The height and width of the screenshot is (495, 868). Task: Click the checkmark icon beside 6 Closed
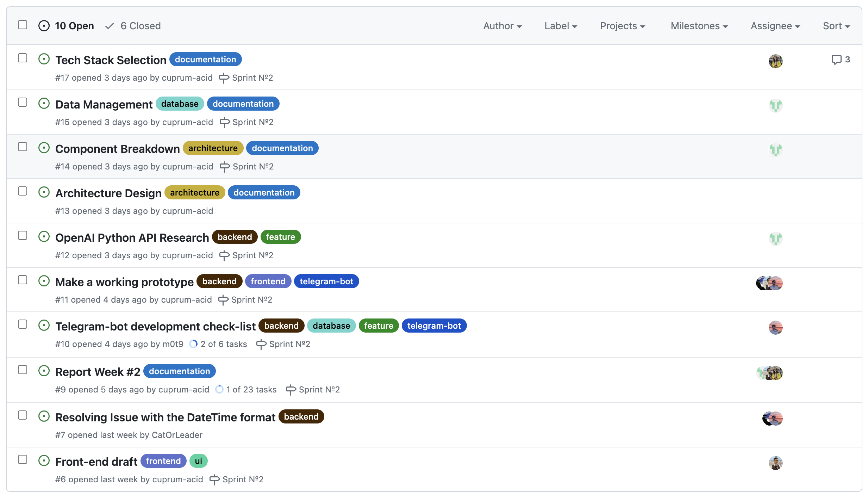(x=110, y=26)
